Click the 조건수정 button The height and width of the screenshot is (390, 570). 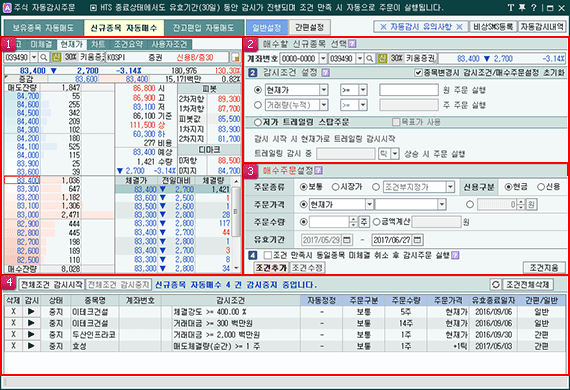coord(307,268)
